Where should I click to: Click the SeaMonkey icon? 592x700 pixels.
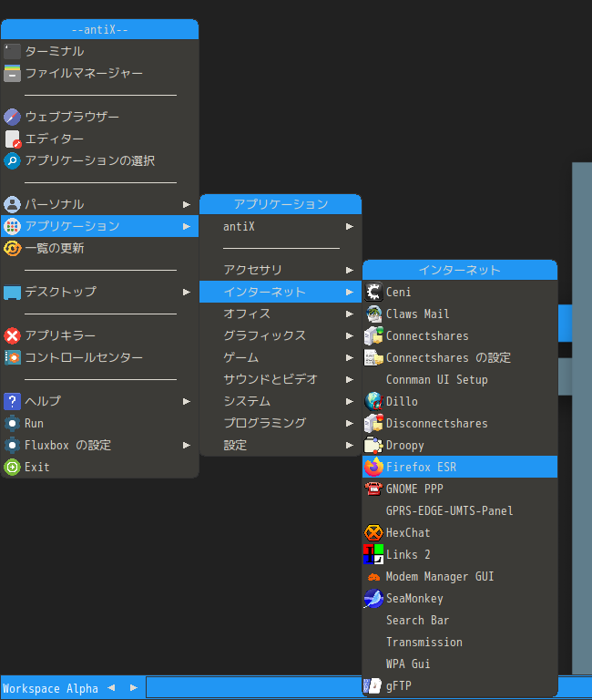(373, 598)
